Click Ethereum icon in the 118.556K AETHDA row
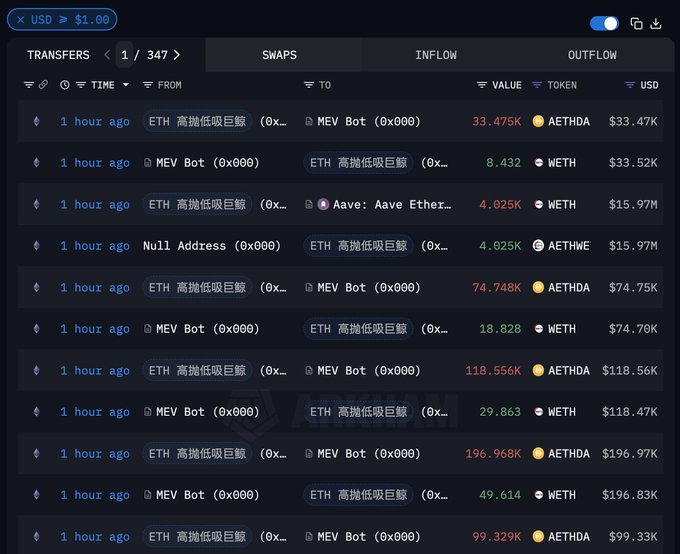 pos(36,370)
